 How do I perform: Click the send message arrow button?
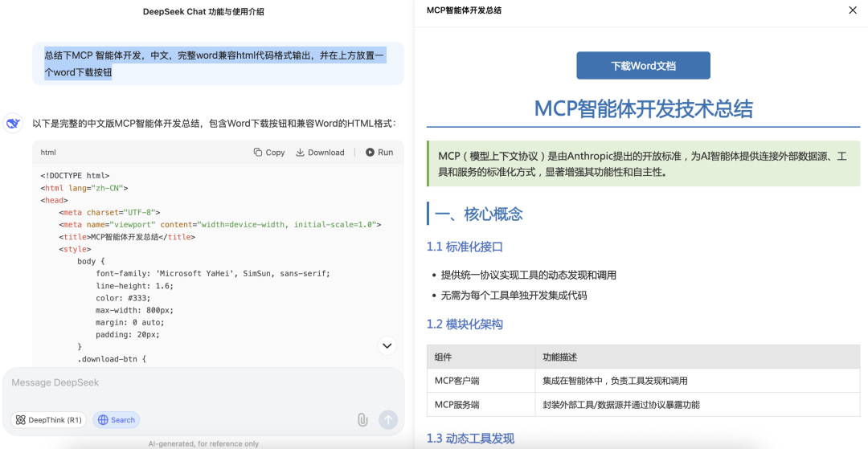(x=388, y=420)
